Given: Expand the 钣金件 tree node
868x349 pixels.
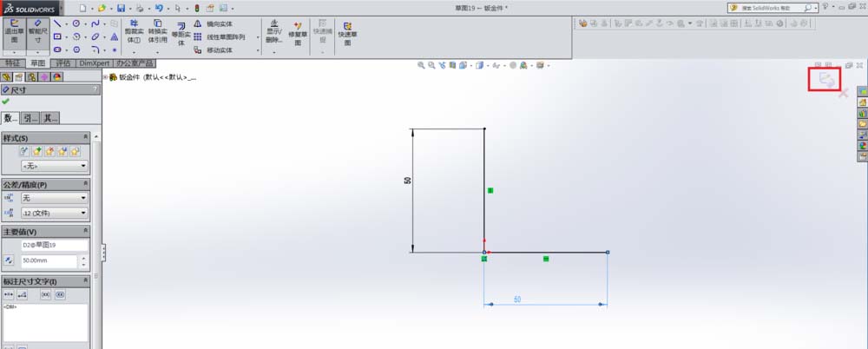Looking at the screenshot, I should 105,77.
